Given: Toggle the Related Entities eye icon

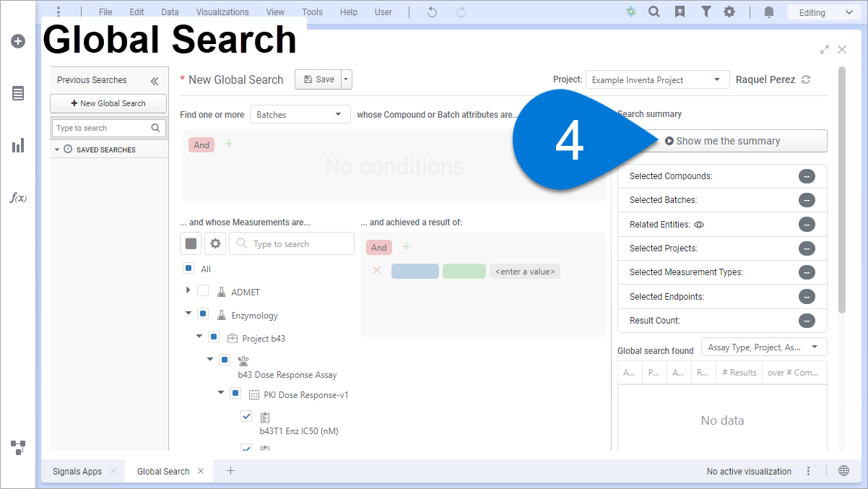Looking at the screenshot, I should point(698,225).
